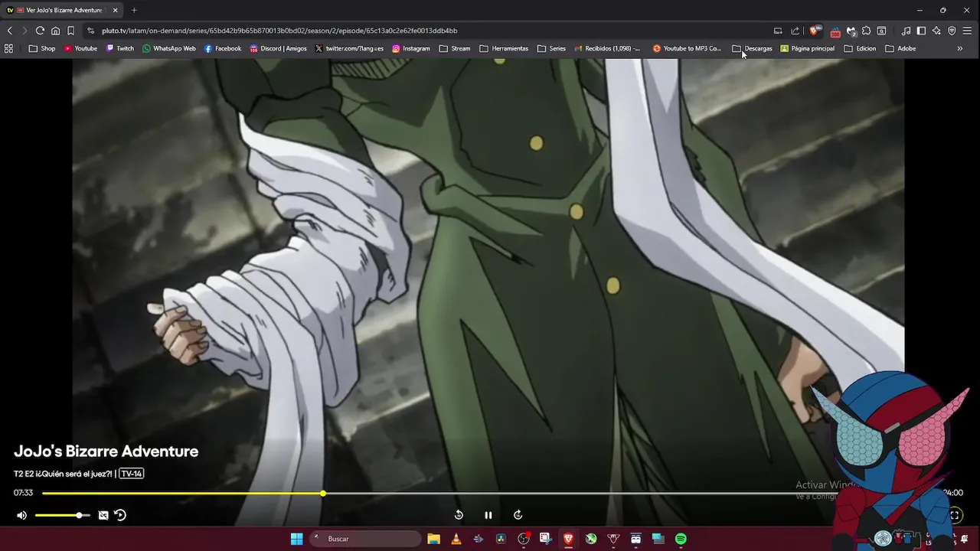Open File Explorer from the taskbar
Screen dimensions: 980x551
[x=433, y=539]
